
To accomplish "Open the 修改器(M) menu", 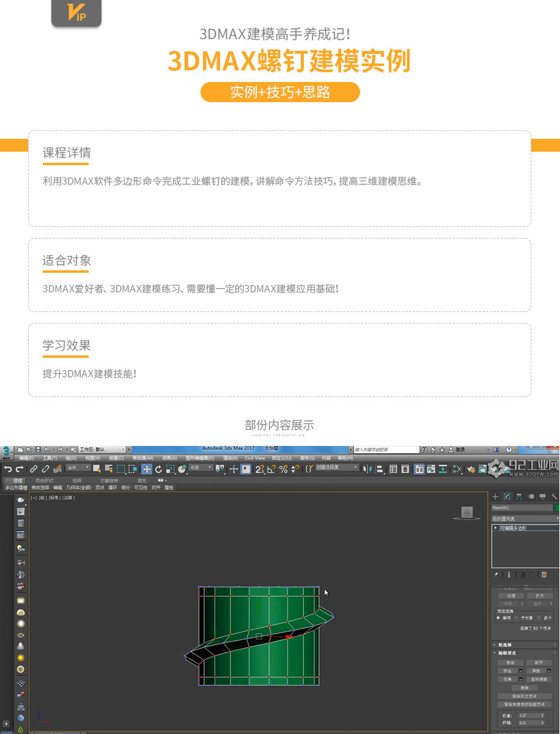I will tap(142, 458).
